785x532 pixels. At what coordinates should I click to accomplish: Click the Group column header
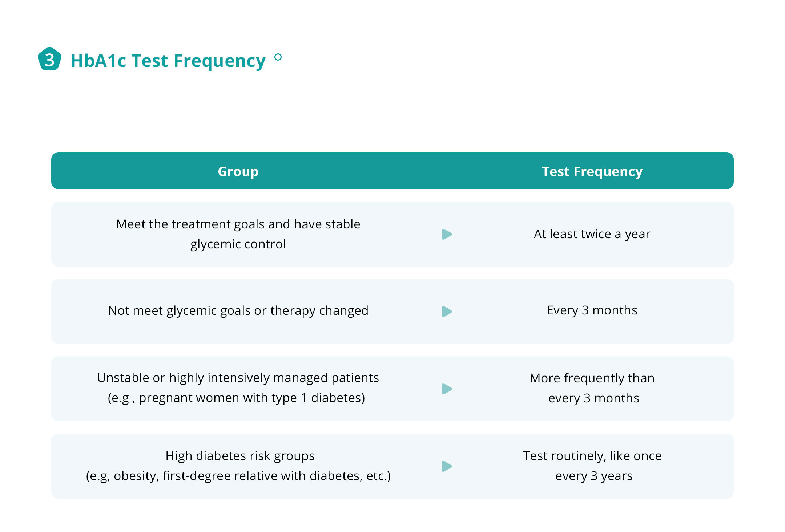click(x=238, y=171)
